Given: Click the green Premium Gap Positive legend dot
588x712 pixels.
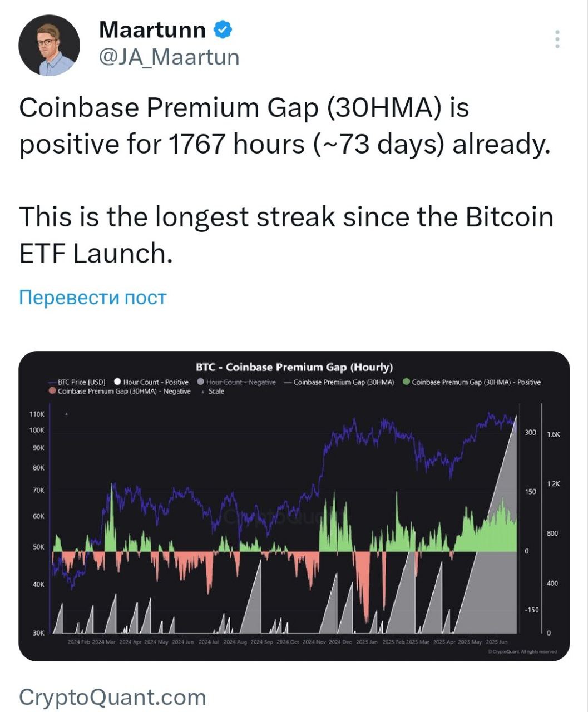Looking at the screenshot, I should pyautogui.click(x=406, y=382).
